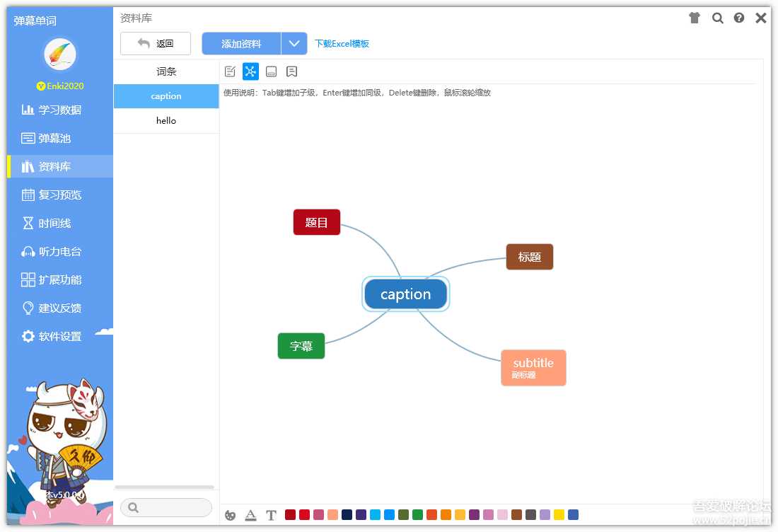Click the card view icon in toolbar
The image size is (778, 532).
coord(272,71)
